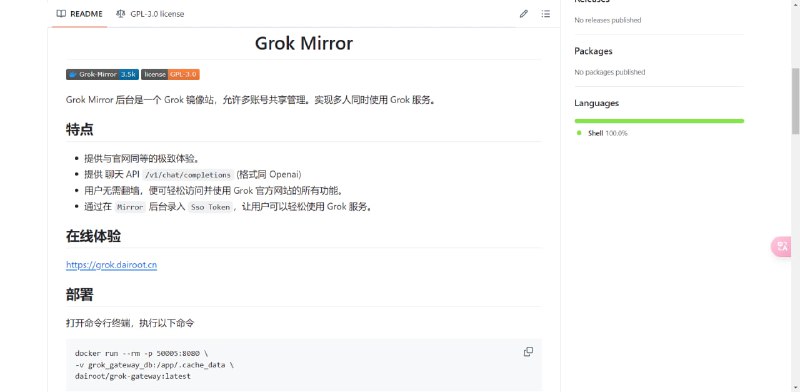
Task: Click the No packages published text
Action: (x=610, y=72)
